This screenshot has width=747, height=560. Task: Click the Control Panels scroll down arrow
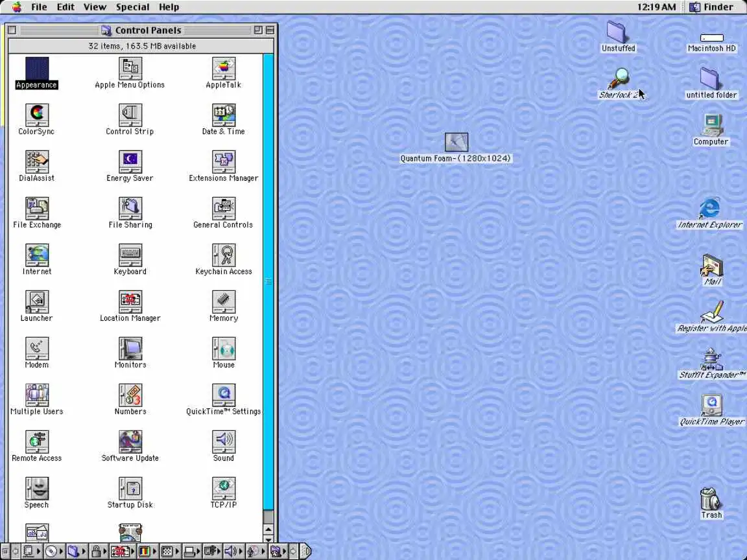tap(268, 539)
